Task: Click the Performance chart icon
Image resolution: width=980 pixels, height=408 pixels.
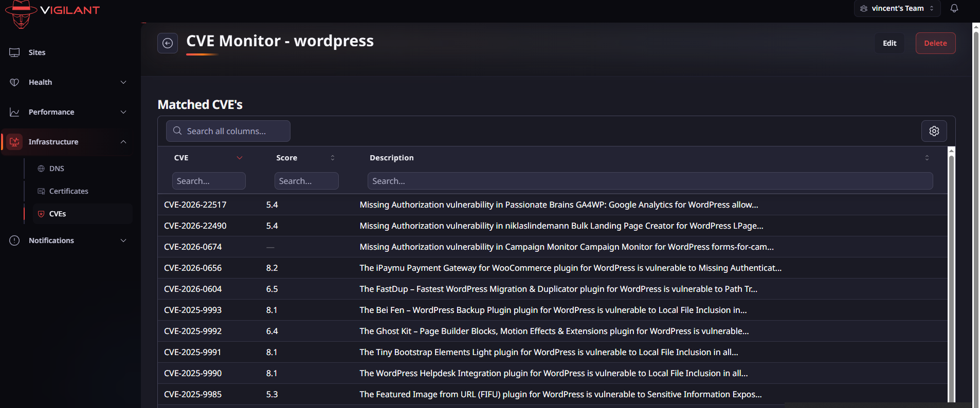Action: (14, 112)
